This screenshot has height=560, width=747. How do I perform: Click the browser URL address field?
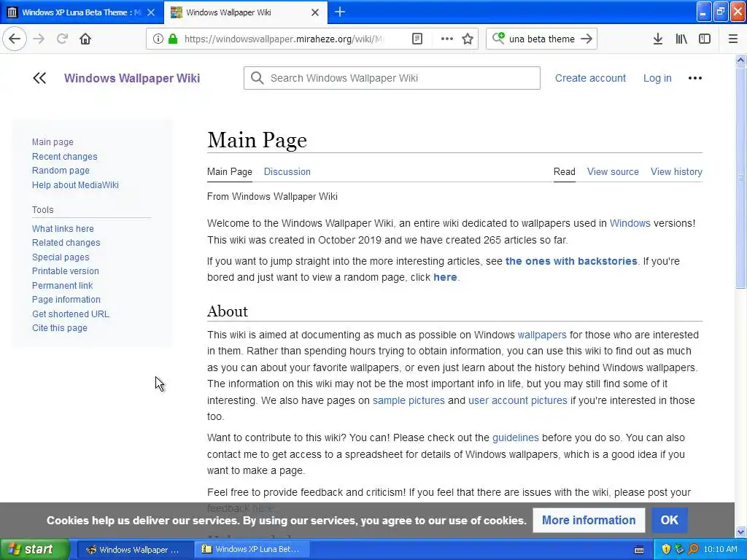tap(284, 39)
